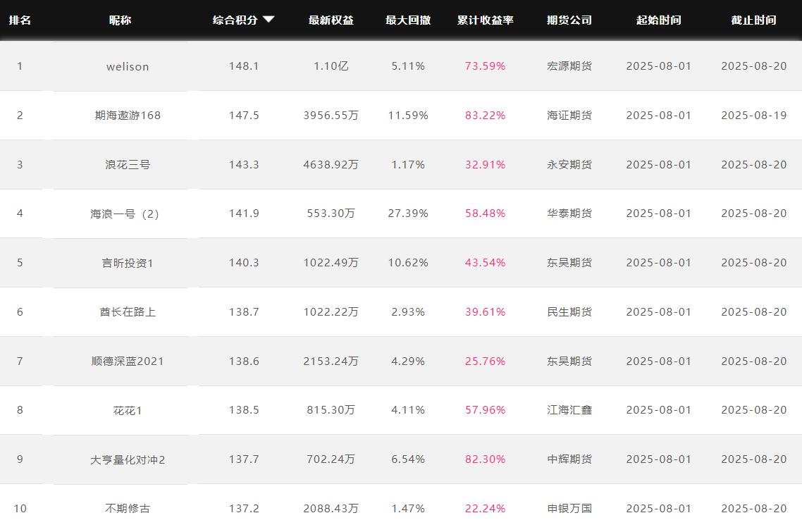Viewport: 802px width, 532px height.
Task: Sort by 累计收益率 column header
Action: (x=486, y=20)
